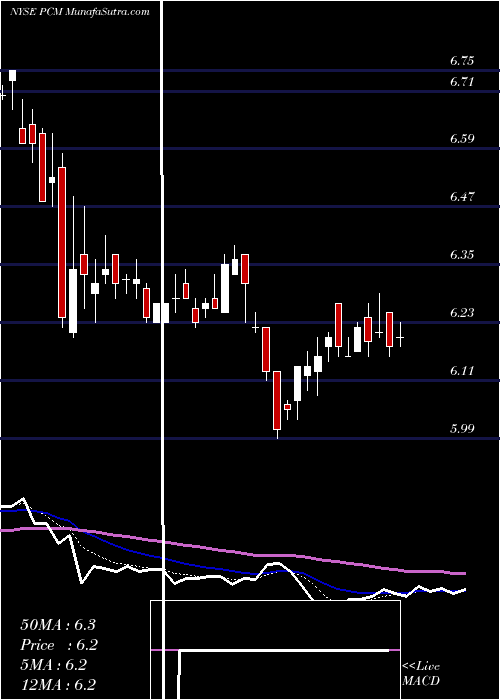Select the 5.99 price axis label
500x700 pixels.
pyautogui.click(x=462, y=429)
